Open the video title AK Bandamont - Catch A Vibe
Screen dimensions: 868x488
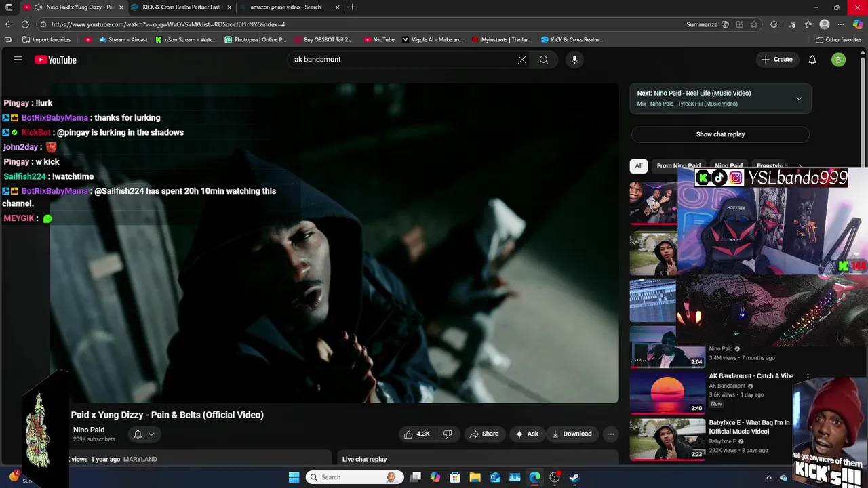pyautogui.click(x=751, y=376)
